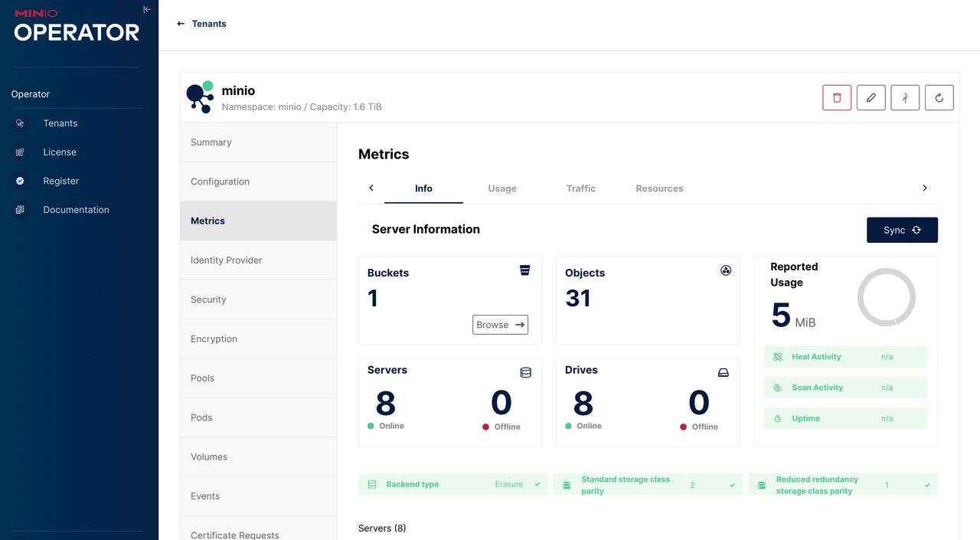Click the Servers (8) heading
The image size is (980, 540).
point(382,529)
